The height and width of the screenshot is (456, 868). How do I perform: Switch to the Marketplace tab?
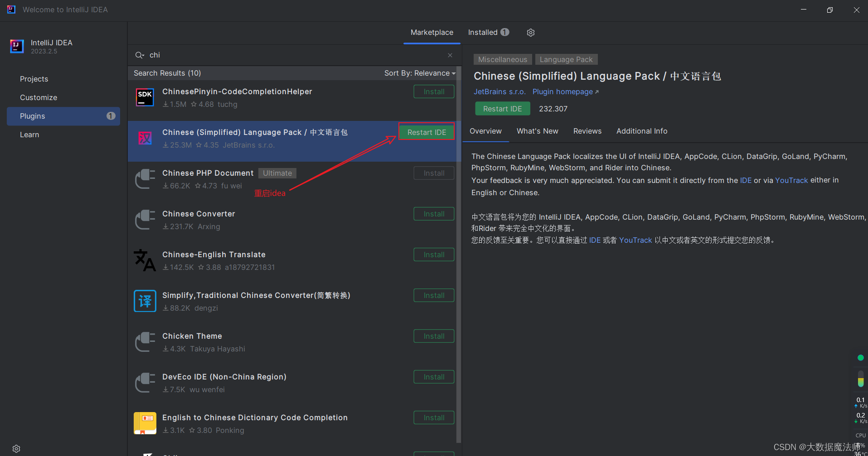(432, 33)
